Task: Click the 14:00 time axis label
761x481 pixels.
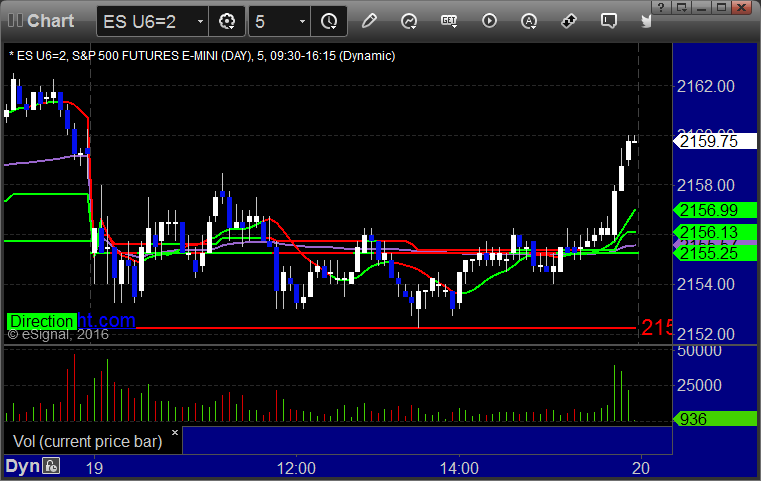Action: [459, 468]
